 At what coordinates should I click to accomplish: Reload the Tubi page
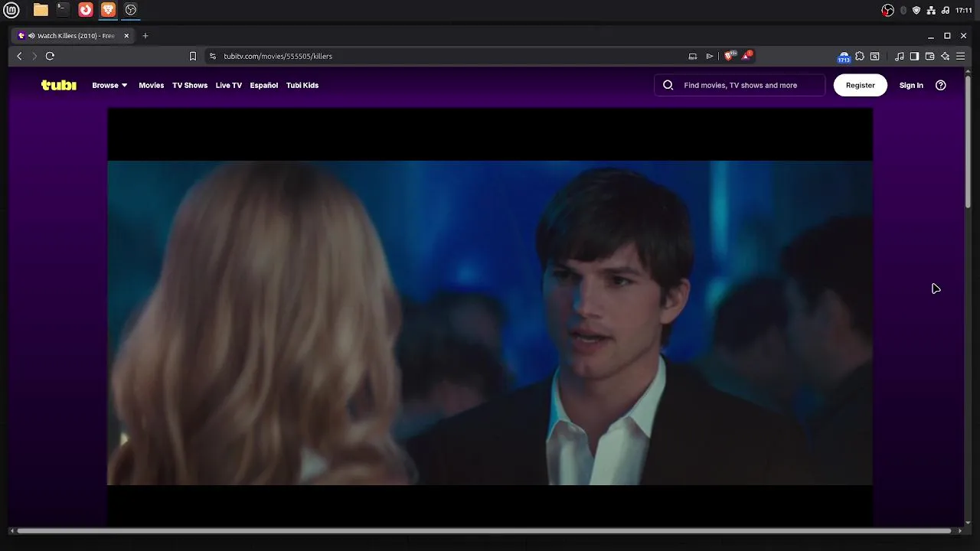50,56
